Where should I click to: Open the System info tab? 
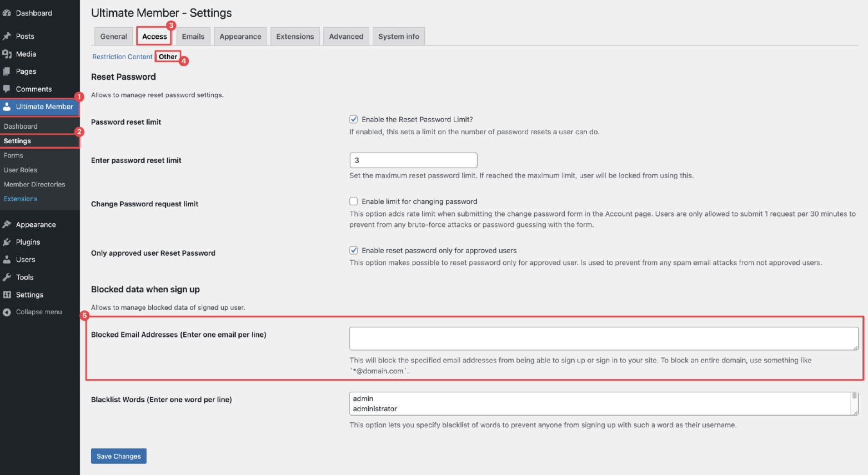(398, 37)
